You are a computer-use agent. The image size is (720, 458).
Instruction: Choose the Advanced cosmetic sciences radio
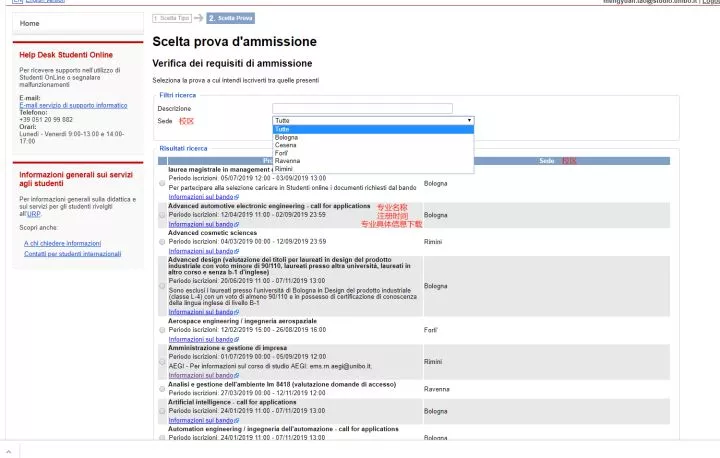click(162, 242)
